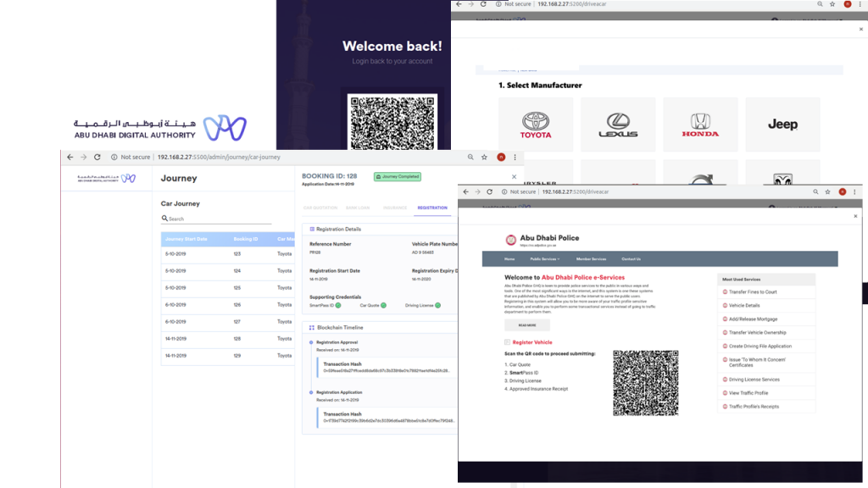The image size is (868, 488).
Task: Click green check beside SmartPass ID credential
Action: pos(338,305)
